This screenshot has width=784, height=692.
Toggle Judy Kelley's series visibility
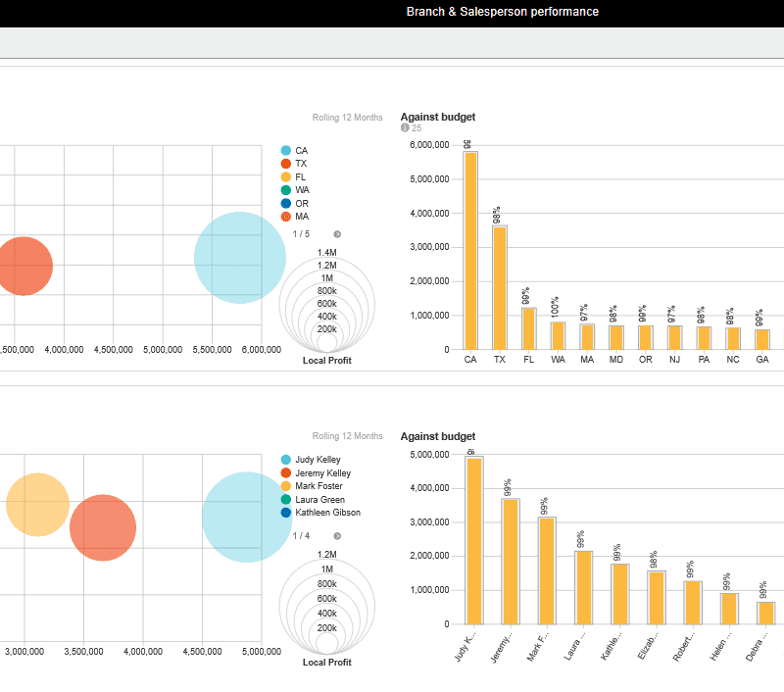pos(287,459)
